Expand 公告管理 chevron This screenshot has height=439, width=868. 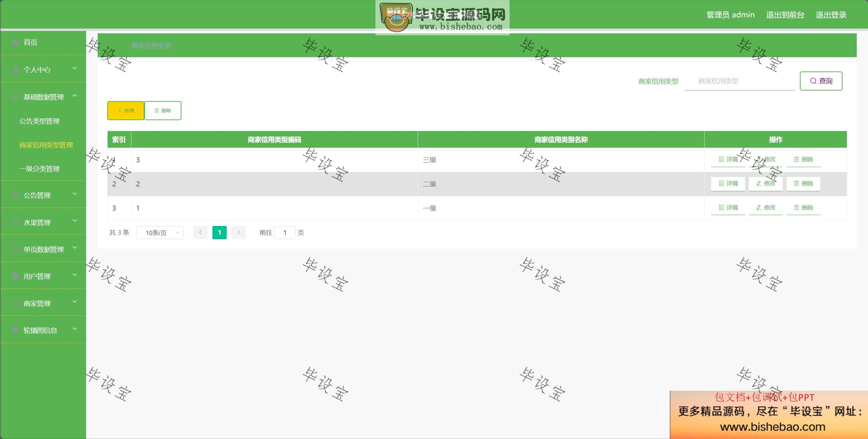point(75,194)
